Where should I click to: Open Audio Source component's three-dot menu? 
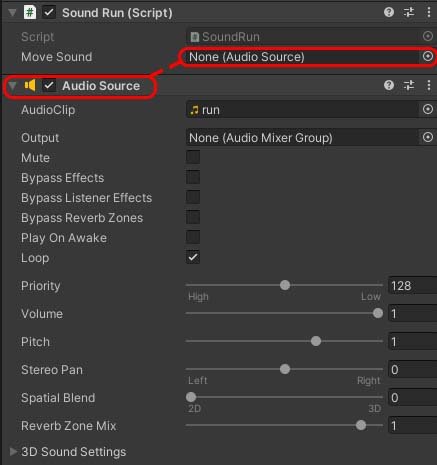(429, 85)
